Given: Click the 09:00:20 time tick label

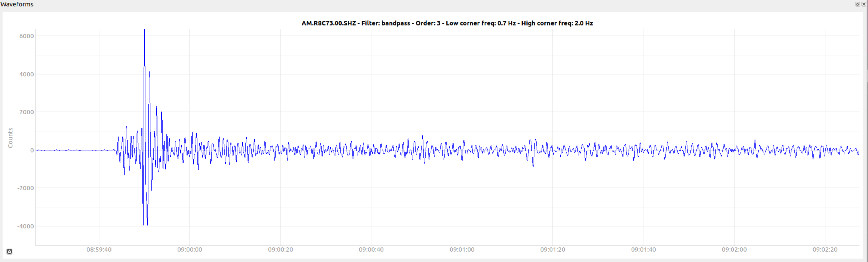Looking at the screenshot, I should point(280,250).
